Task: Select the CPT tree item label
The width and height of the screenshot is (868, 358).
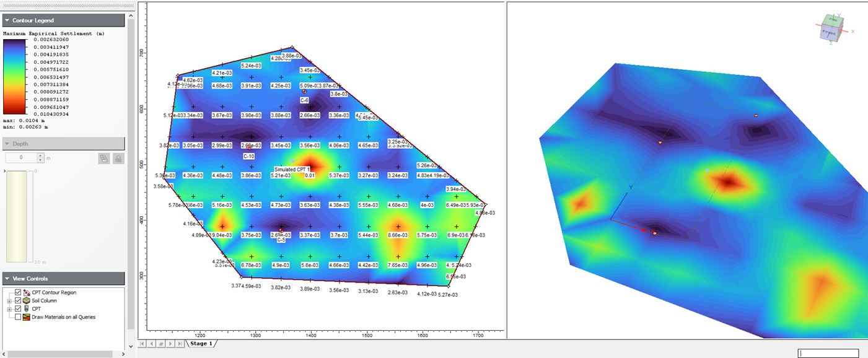Action: point(37,308)
